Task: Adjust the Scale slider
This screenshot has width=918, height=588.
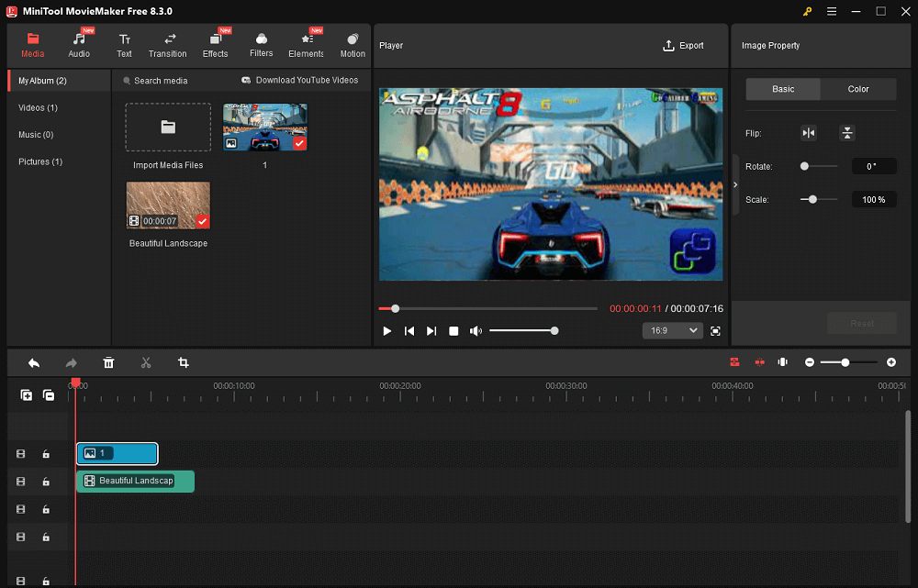Action: 819,199
